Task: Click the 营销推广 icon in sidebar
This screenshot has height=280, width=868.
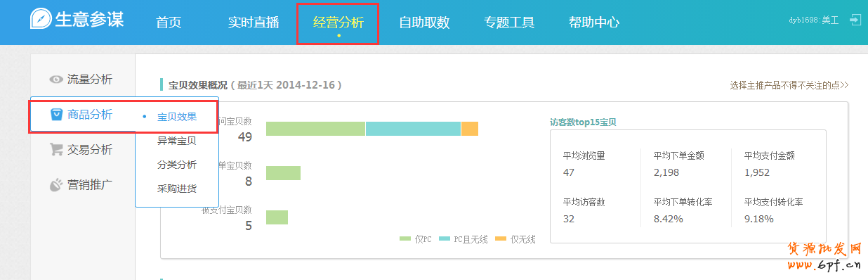Action: tap(56, 185)
